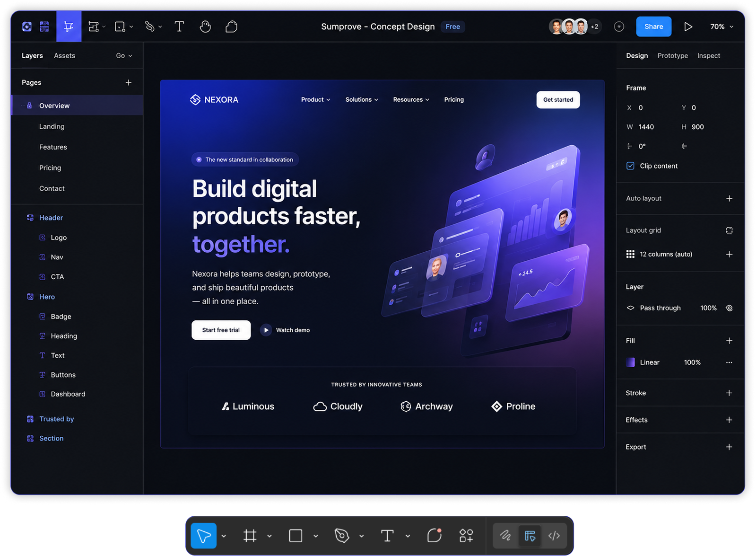Choose the Pen tool in top toolbar
The image size is (756, 556).
[x=150, y=26]
